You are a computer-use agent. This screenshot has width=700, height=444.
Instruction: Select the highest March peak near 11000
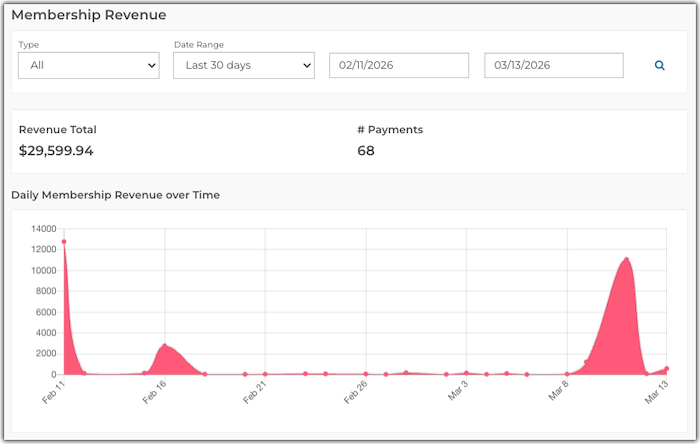pyautogui.click(x=627, y=260)
